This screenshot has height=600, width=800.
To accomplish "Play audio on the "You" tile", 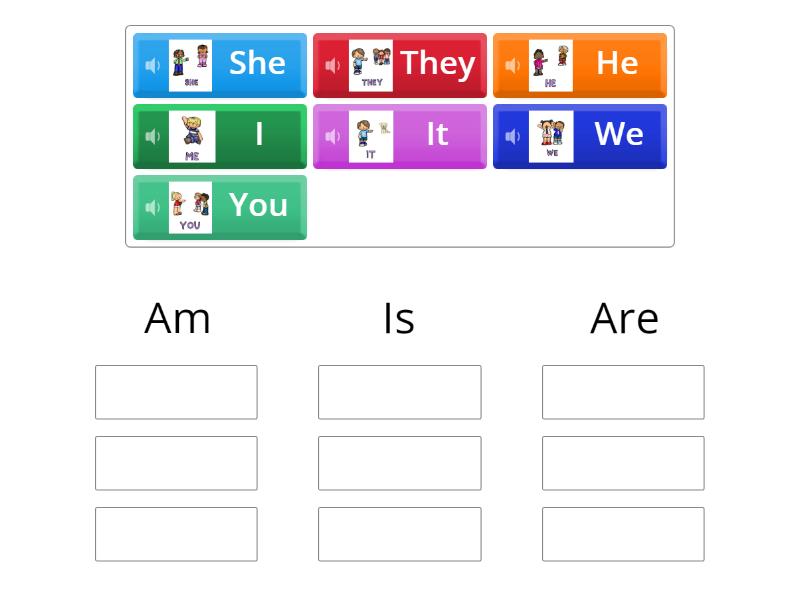I will point(152,207).
